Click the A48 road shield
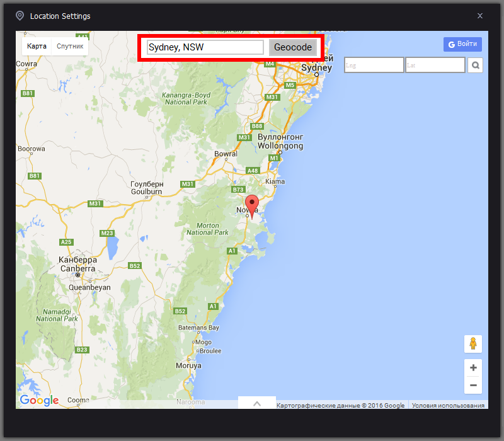This screenshot has height=441, width=504. 253,171
